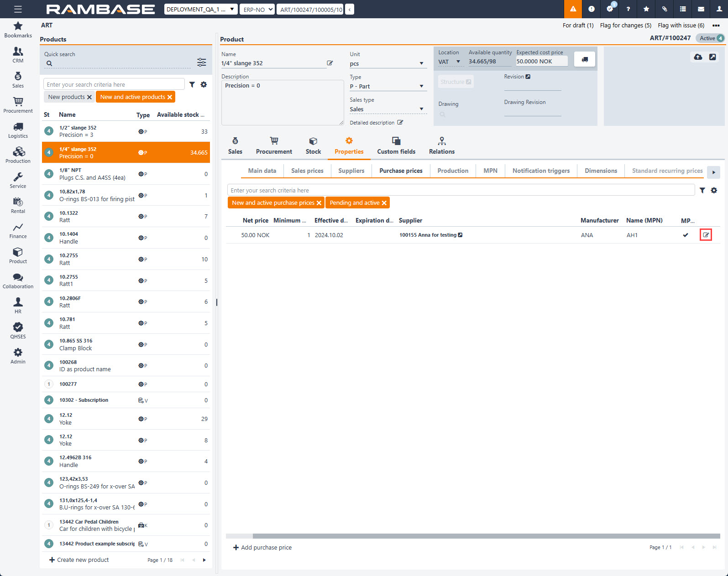Open the product list column settings gear
Image resolution: width=728 pixels, height=576 pixels.
click(x=204, y=84)
